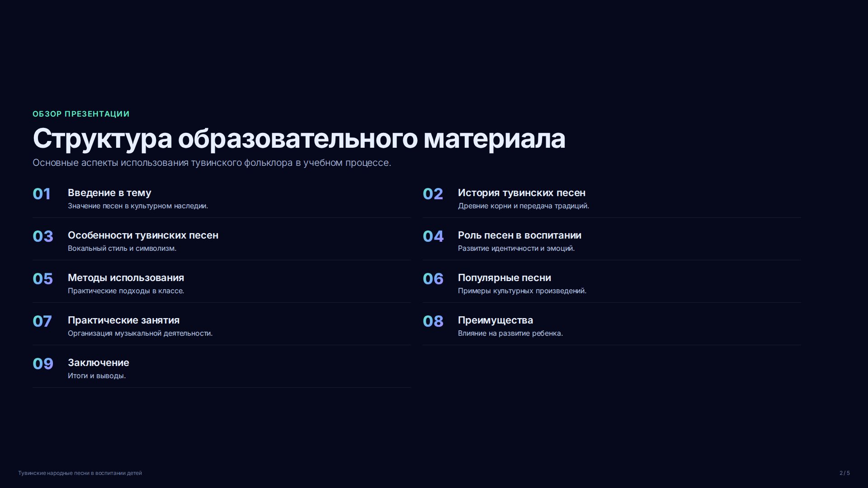Select the label "ОБЗОР ПРЕЗЕНТАЦИИ"
The image size is (868, 488).
click(81, 114)
